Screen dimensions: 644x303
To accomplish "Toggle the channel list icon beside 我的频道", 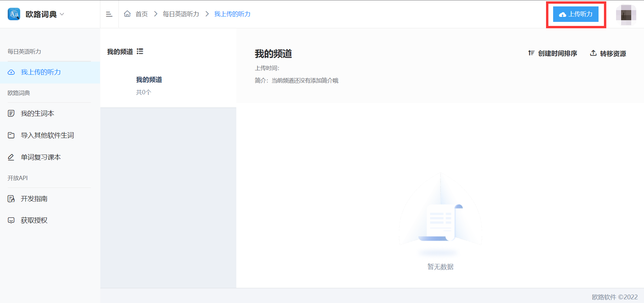I will tap(140, 52).
